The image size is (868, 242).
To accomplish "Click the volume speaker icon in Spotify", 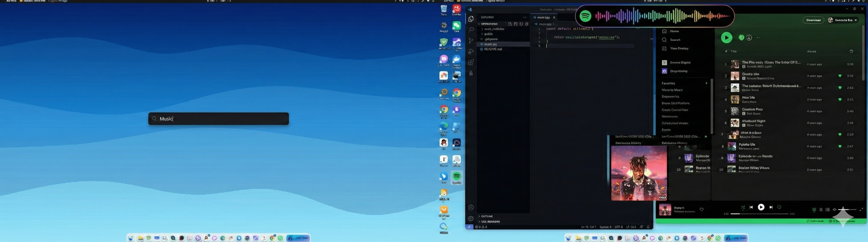I will coord(834,210).
